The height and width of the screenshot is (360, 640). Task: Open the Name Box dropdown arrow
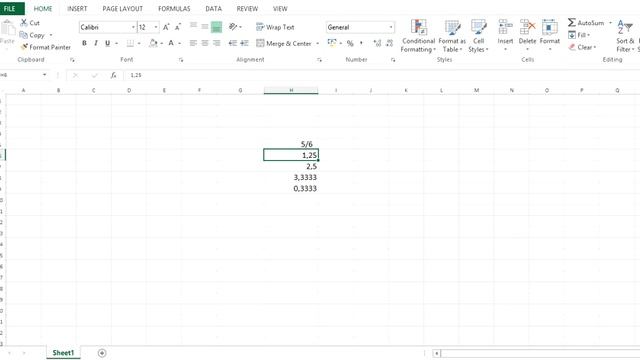point(44,75)
